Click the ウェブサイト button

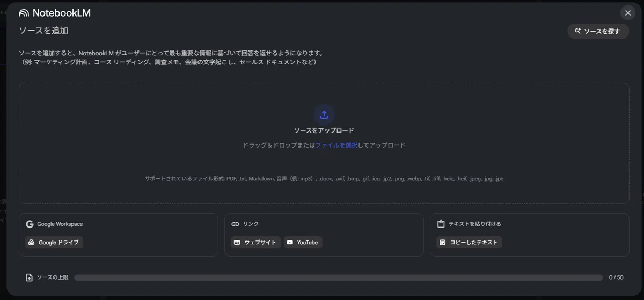pos(255,243)
